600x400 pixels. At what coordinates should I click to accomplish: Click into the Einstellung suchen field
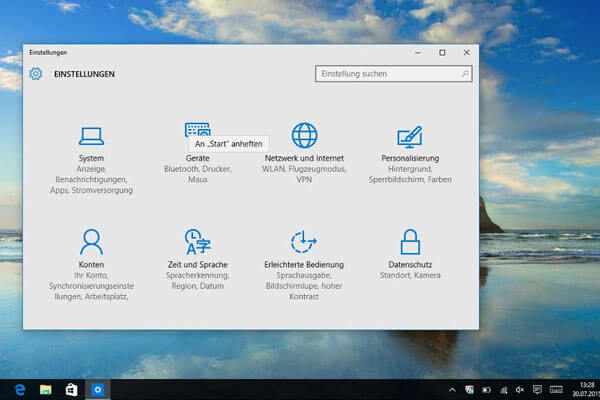393,73
